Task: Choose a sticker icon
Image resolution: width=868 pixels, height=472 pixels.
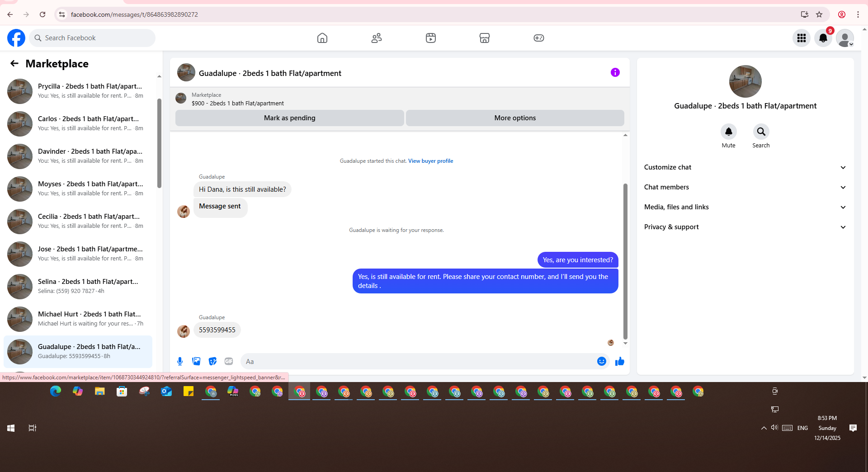Action: pyautogui.click(x=212, y=361)
